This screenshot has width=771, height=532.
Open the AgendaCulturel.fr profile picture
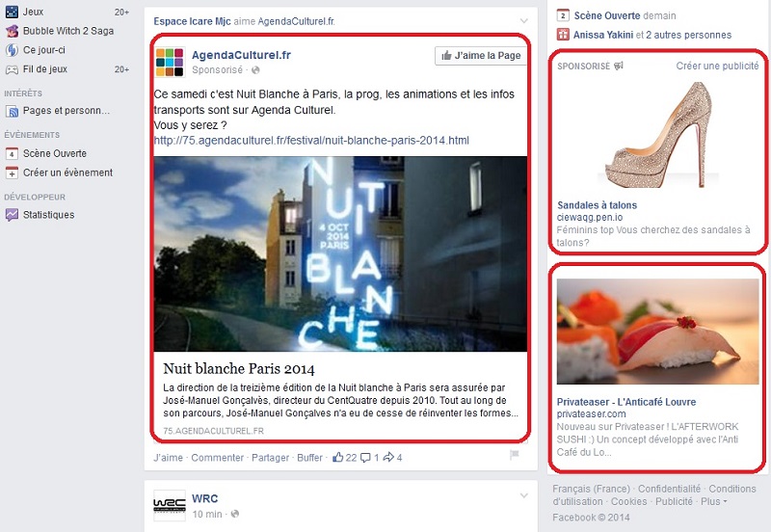[170, 62]
